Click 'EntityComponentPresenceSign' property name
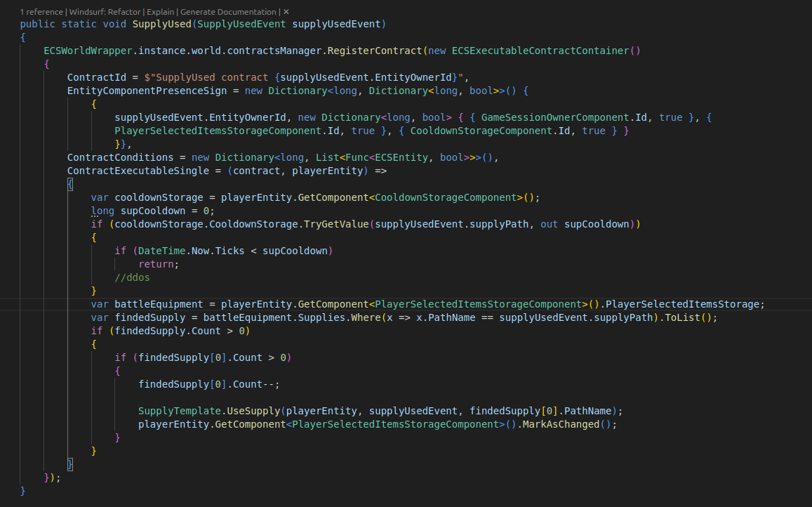The width and height of the screenshot is (812, 507). coord(147,91)
